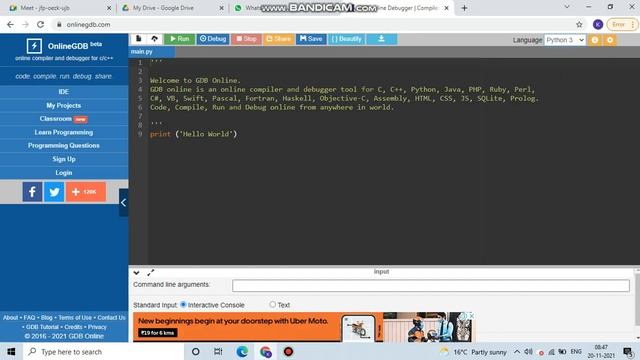This screenshot has width=640, height=360.
Task: Open the notifications action center icon
Action: pos(628,351)
